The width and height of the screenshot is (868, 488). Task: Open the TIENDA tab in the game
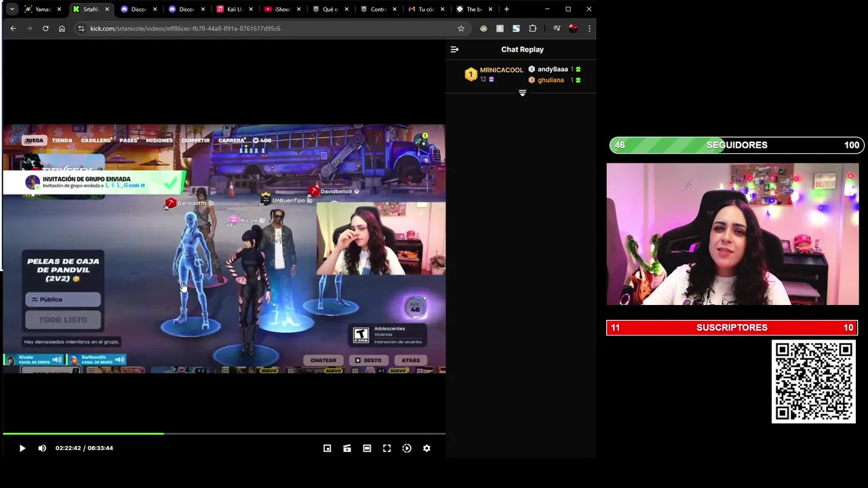pyautogui.click(x=62, y=140)
